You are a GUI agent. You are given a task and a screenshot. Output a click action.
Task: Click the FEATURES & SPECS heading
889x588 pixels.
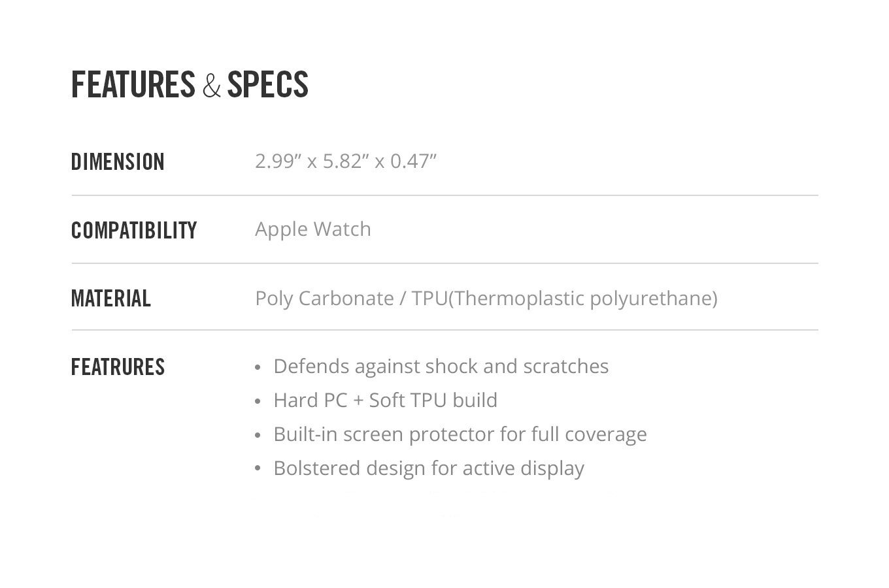(190, 85)
